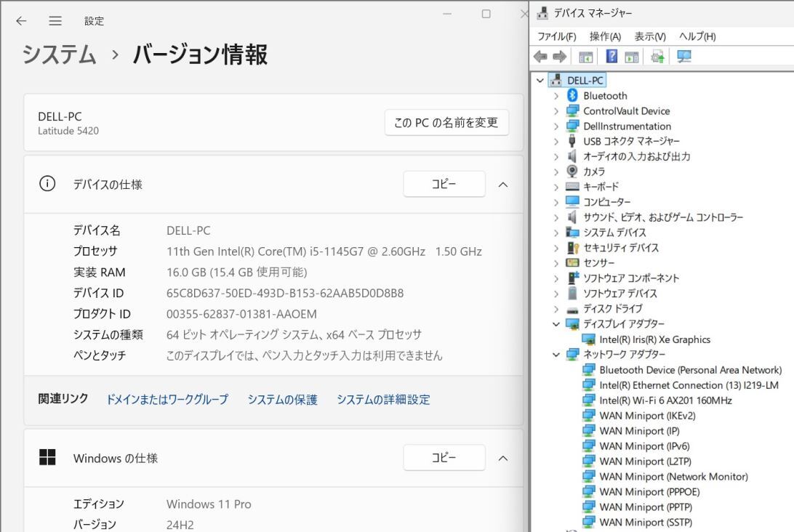
Task: Click the product ID 00355-62837-01381-AAOEM
Action: pos(241,314)
